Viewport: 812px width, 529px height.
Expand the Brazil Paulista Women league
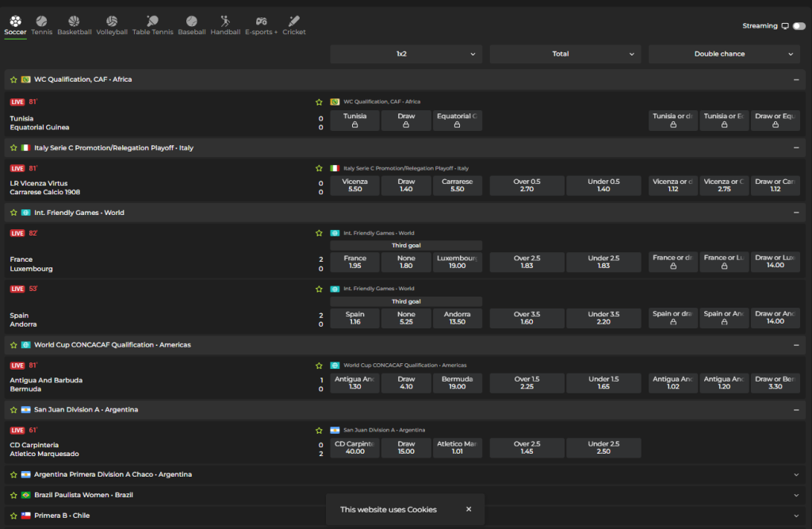coord(795,495)
